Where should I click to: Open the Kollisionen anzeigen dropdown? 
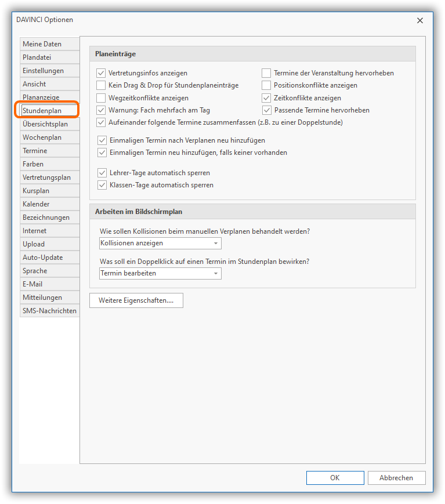pyautogui.click(x=160, y=243)
